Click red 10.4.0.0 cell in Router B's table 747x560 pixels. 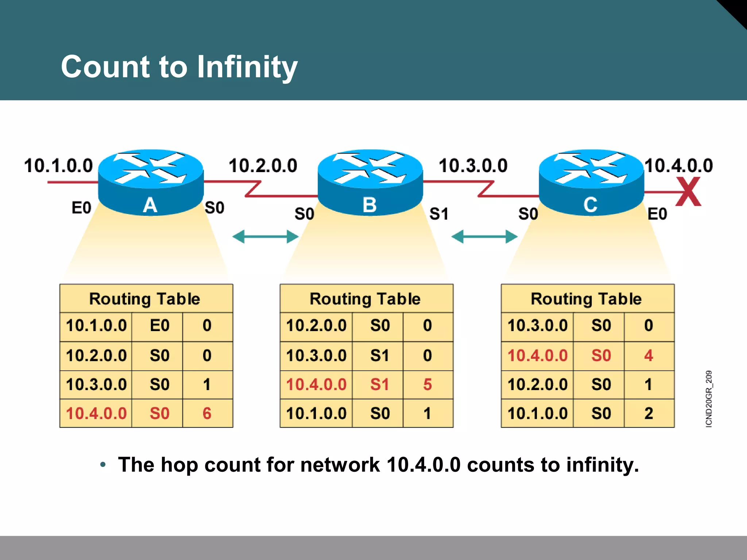pos(316,385)
